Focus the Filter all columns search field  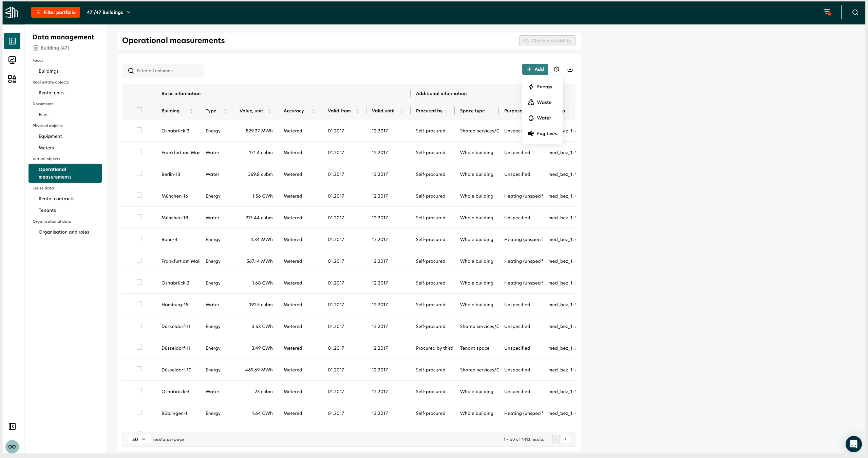[x=163, y=71]
